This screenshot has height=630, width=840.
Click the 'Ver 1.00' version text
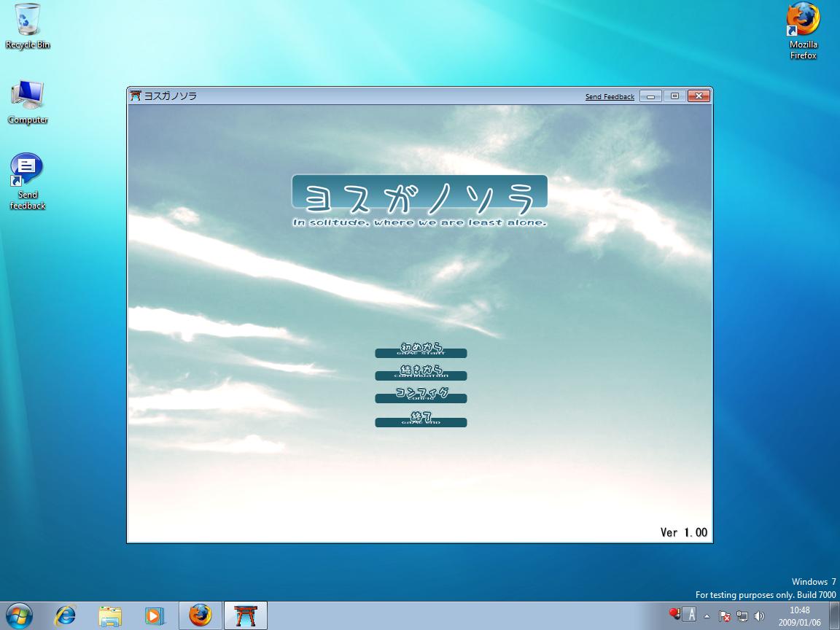[683, 532]
